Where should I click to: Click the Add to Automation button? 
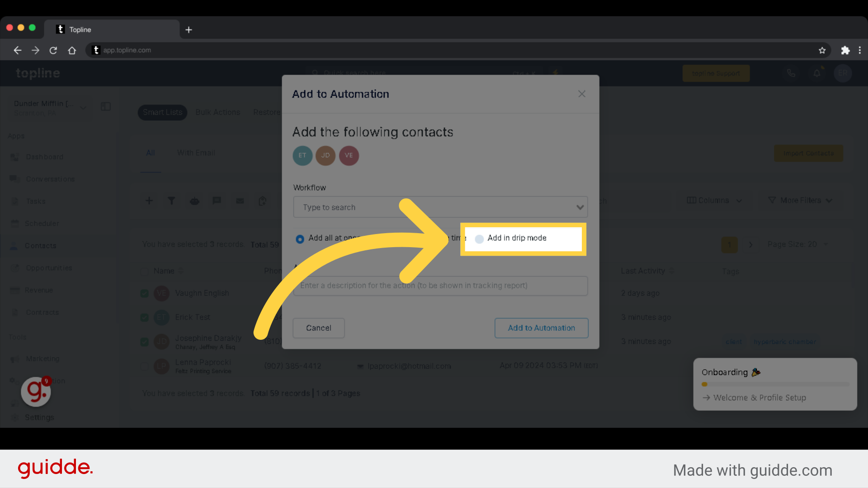tap(541, 328)
